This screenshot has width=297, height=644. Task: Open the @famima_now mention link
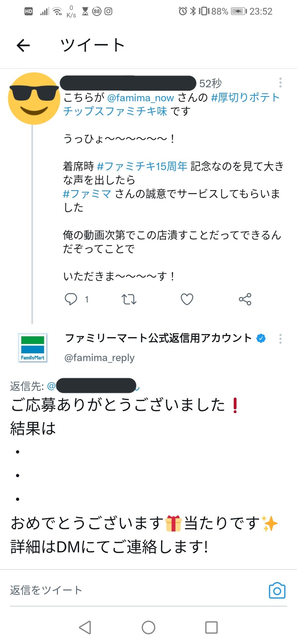(140, 98)
